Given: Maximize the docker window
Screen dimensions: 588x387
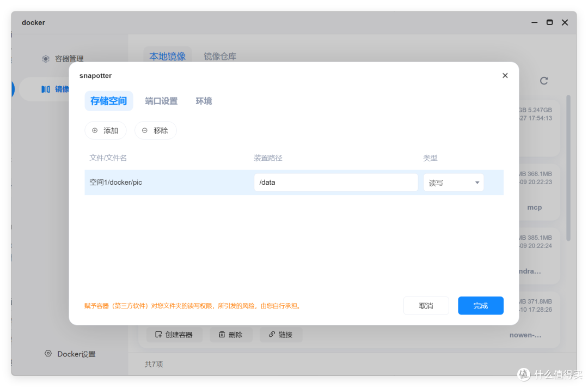Looking at the screenshot, I should click(x=549, y=22).
